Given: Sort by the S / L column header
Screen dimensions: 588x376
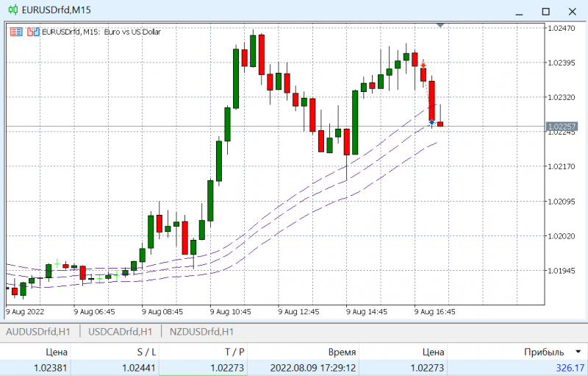Looking at the screenshot, I should [146, 352].
